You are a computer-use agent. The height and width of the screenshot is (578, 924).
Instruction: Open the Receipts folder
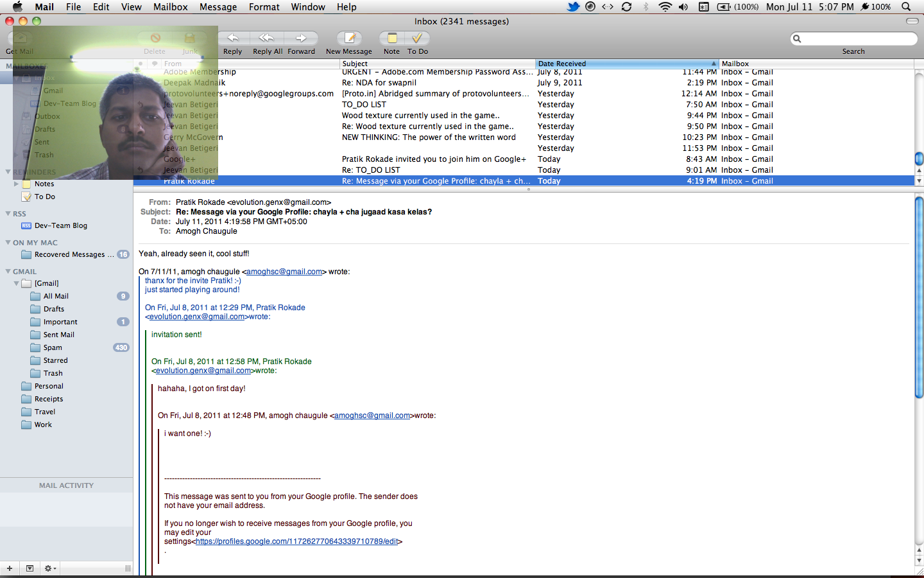pyautogui.click(x=49, y=399)
